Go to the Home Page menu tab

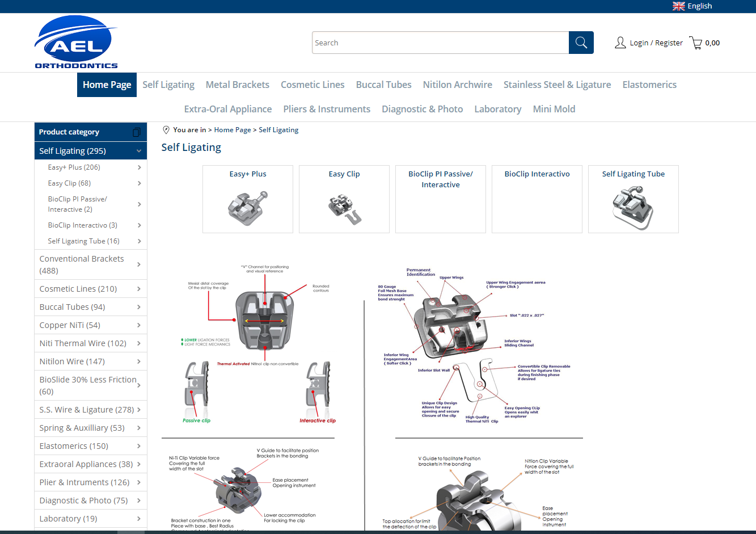107,85
